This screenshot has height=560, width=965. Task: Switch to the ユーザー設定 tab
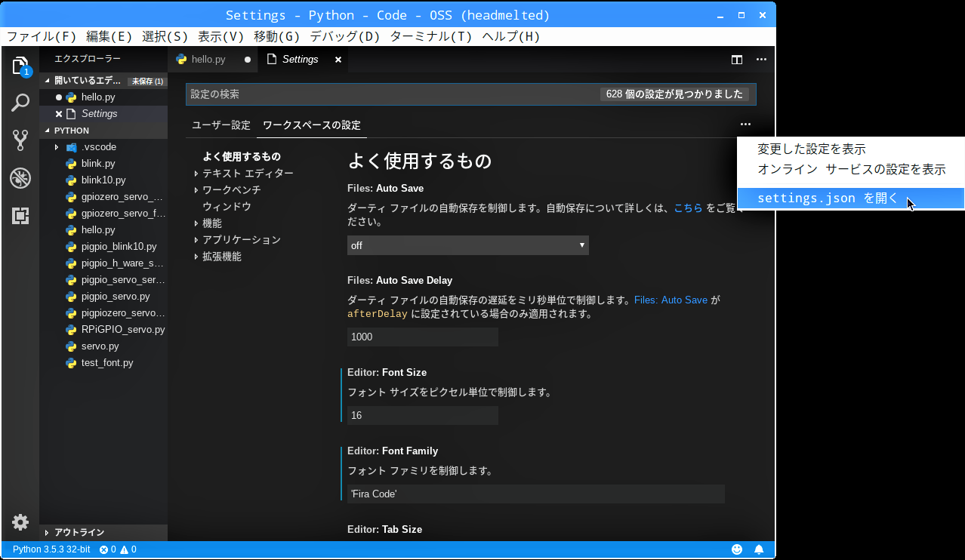point(220,125)
